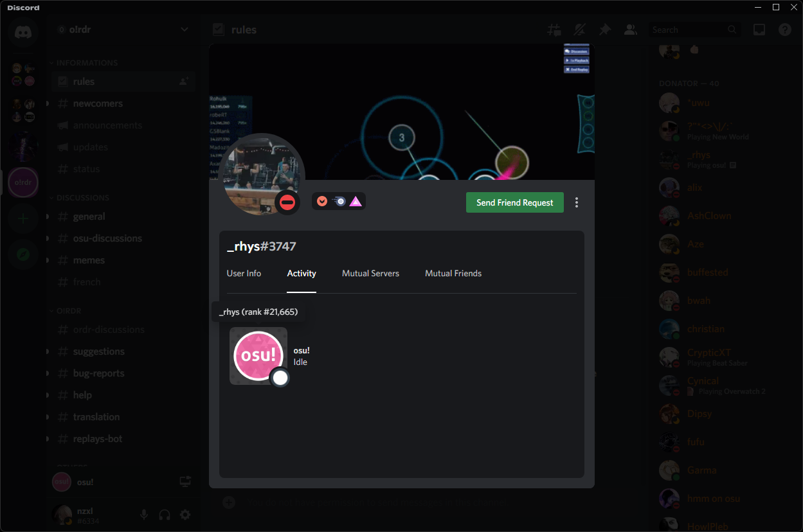
Task: Deafen yourself with headphone icon
Action: click(164, 515)
